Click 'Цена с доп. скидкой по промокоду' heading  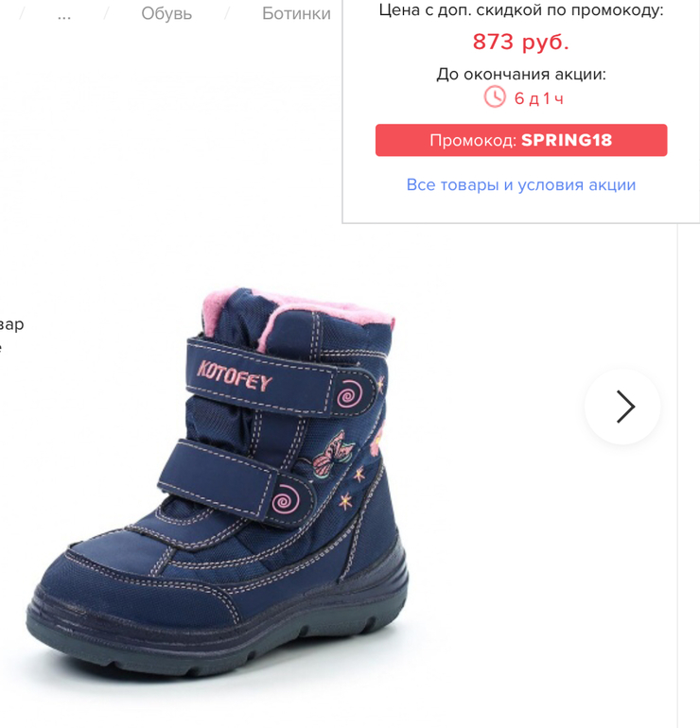pos(521,9)
